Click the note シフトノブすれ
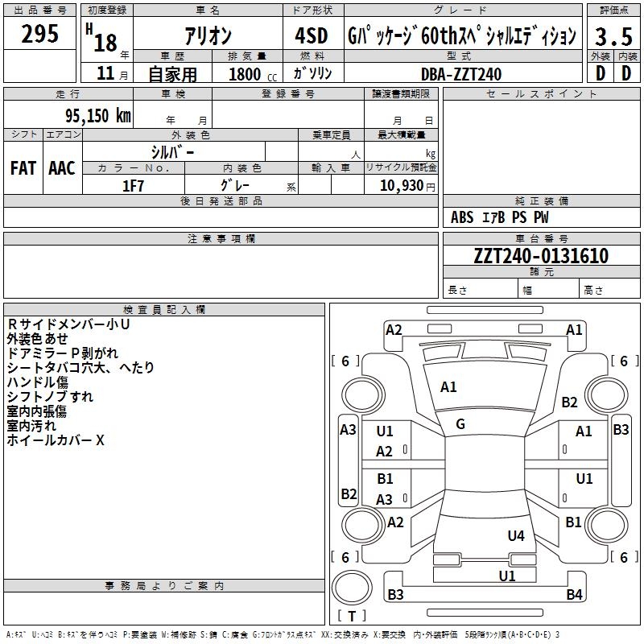The image size is (644, 644). click(x=50, y=397)
